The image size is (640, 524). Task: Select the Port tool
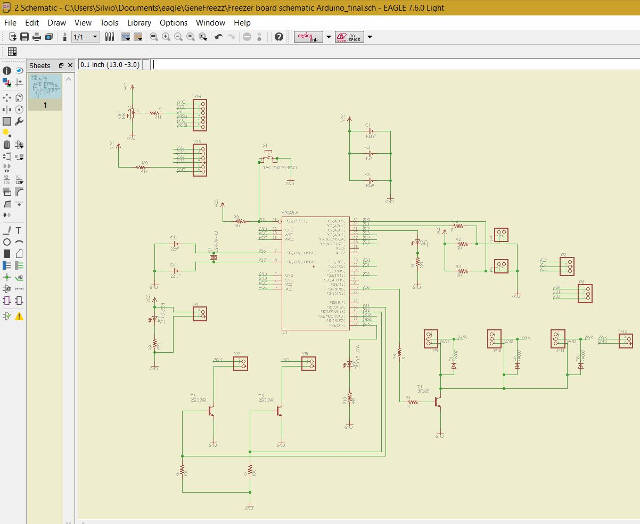point(19,301)
